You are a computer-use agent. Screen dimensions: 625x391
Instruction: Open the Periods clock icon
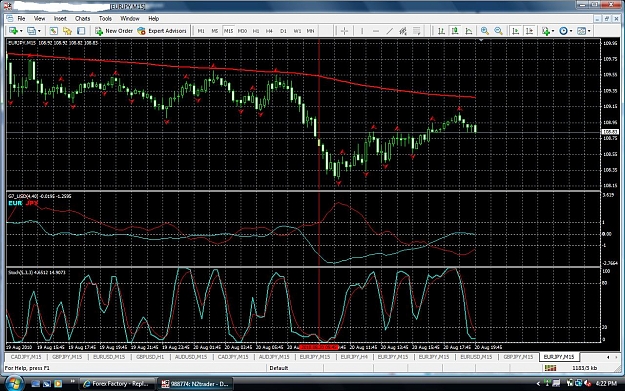pyautogui.click(x=563, y=31)
